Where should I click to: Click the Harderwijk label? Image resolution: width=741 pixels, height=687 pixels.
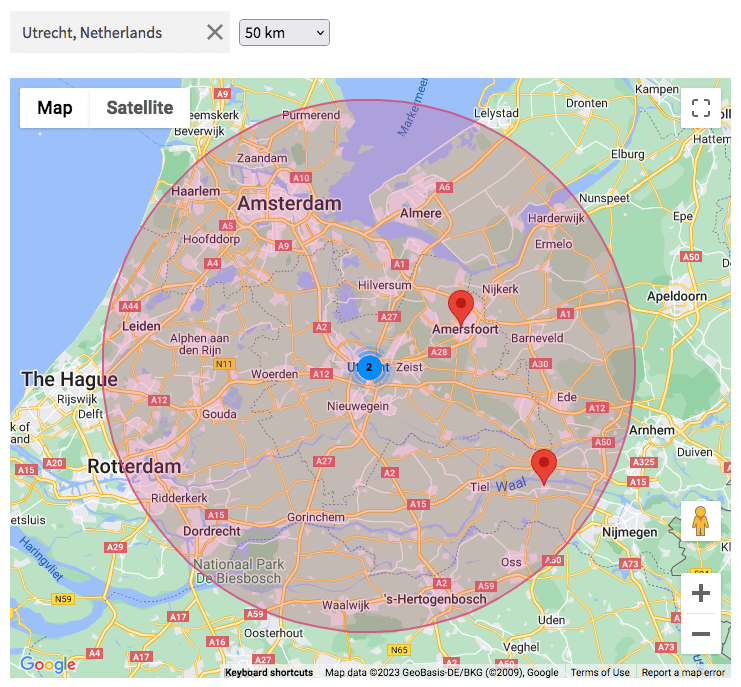pyautogui.click(x=556, y=218)
